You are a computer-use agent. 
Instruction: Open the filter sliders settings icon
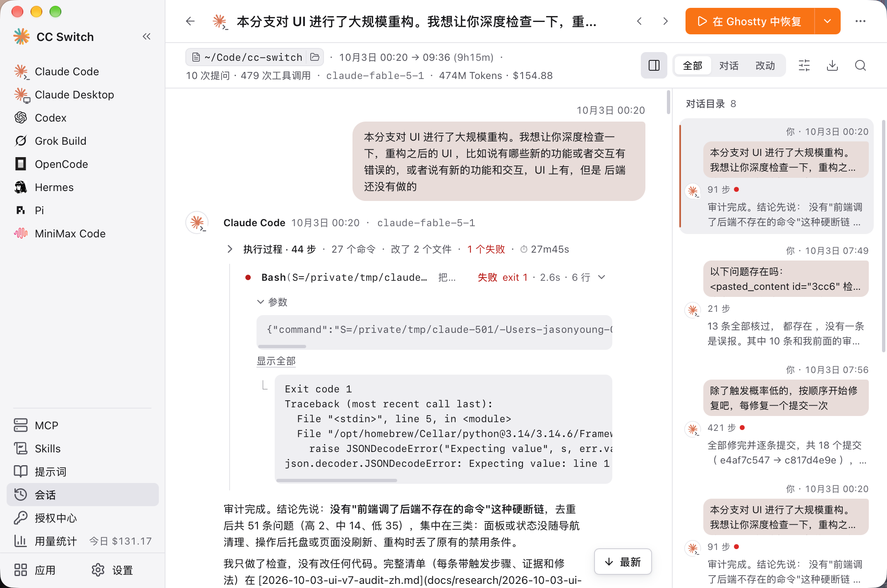pyautogui.click(x=804, y=65)
